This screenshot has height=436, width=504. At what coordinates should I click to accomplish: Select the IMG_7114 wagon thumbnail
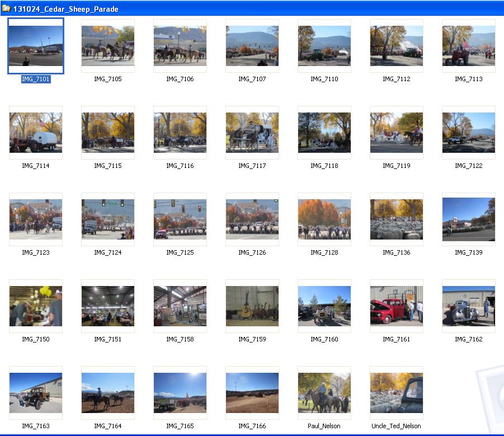[36, 133]
